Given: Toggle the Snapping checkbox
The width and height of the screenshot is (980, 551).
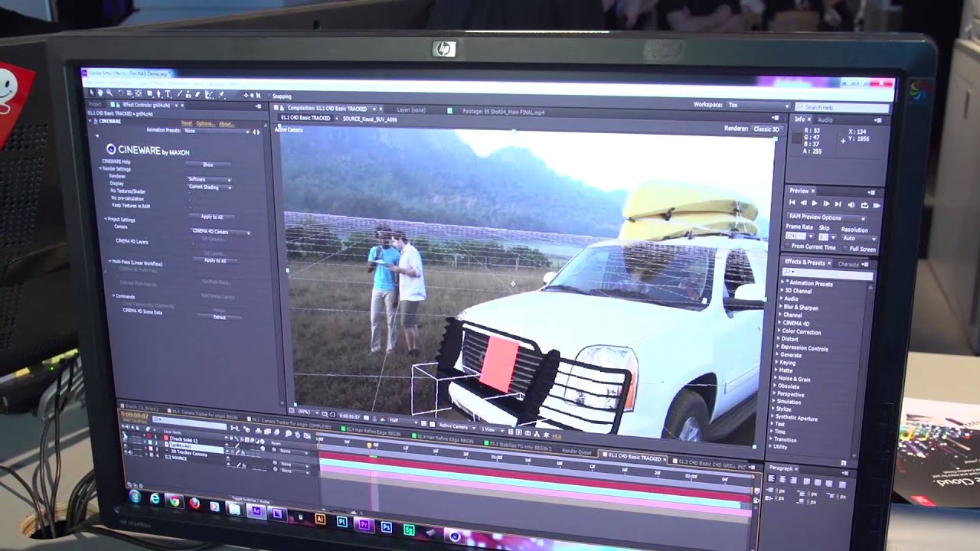Looking at the screenshot, I should coord(269,96).
